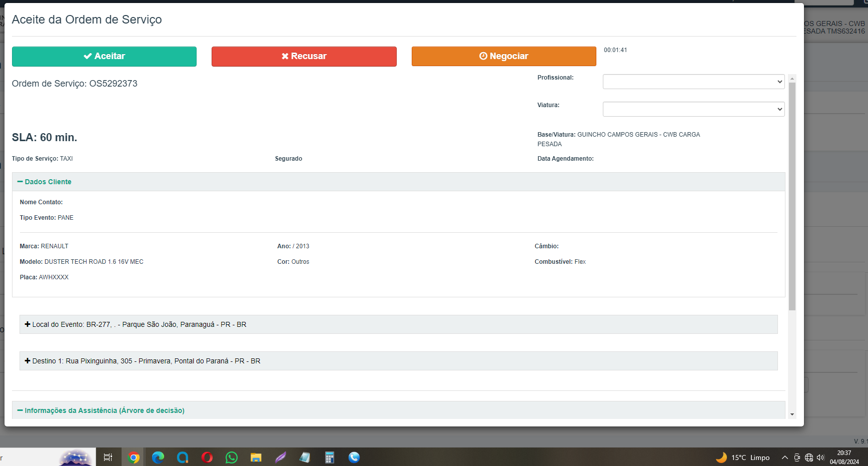Click the scrollbar up arrow in the modal
The height and width of the screenshot is (466, 868).
click(x=792, y=79)
